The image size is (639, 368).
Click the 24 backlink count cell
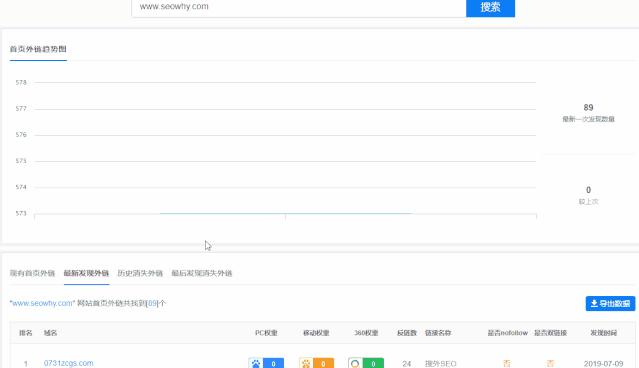pyautogui.click(x=406, y=364)
